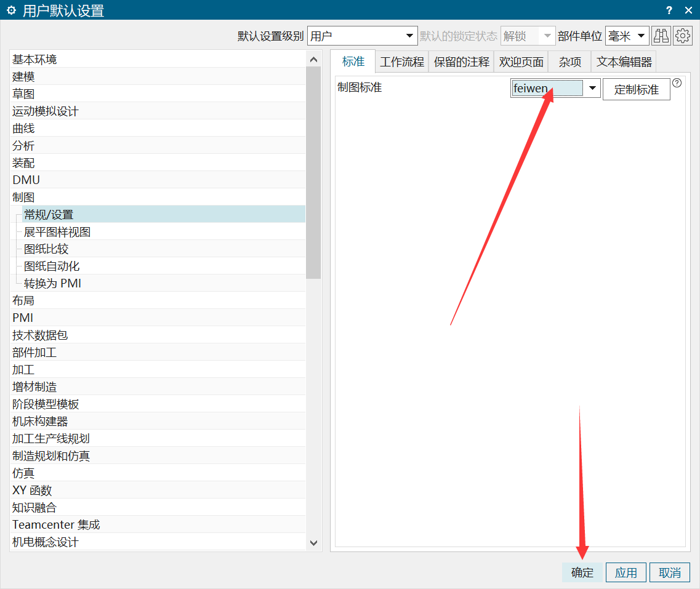Click the category list scroll down arrow
The height and width of the screenshot is (589, 700).
coord(313,543)
